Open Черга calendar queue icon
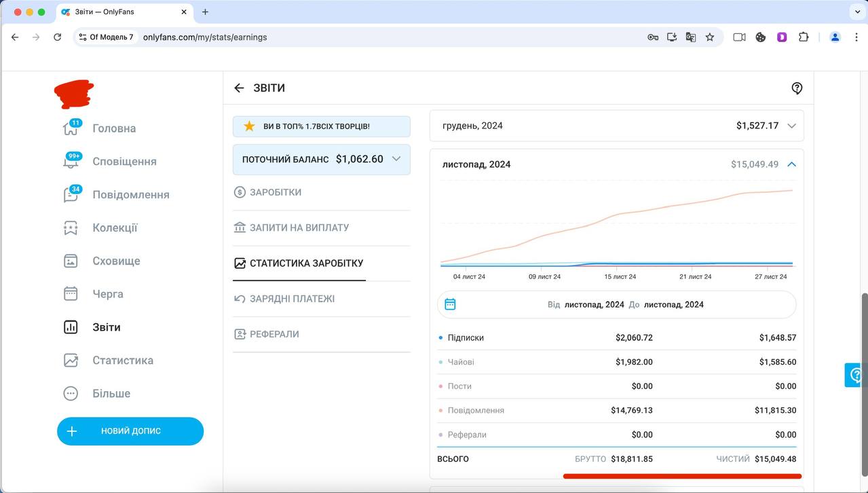 coord(71,294)
